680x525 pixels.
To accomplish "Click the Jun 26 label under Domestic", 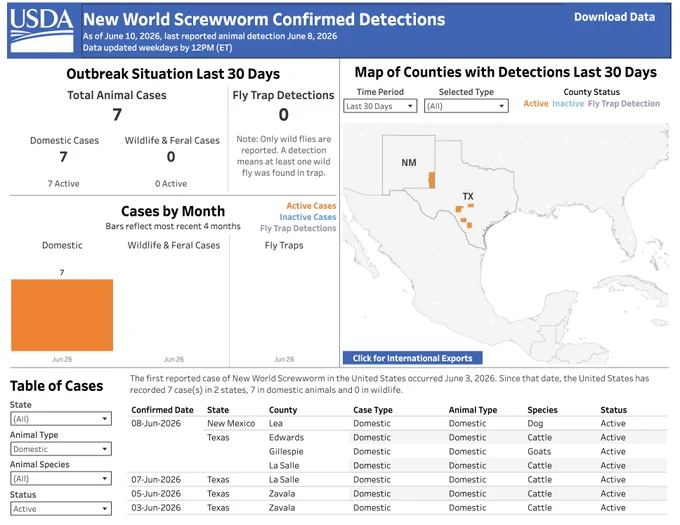I will pos(62,359).
